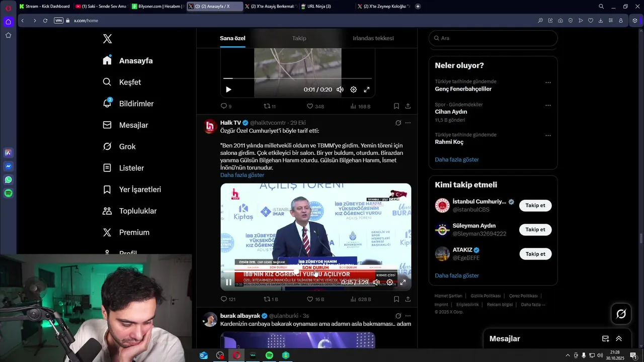Repost the post with 11 reposts
The width and height of the screenshot is (644, 362).
pyautogui.click(x=270, y=106)
